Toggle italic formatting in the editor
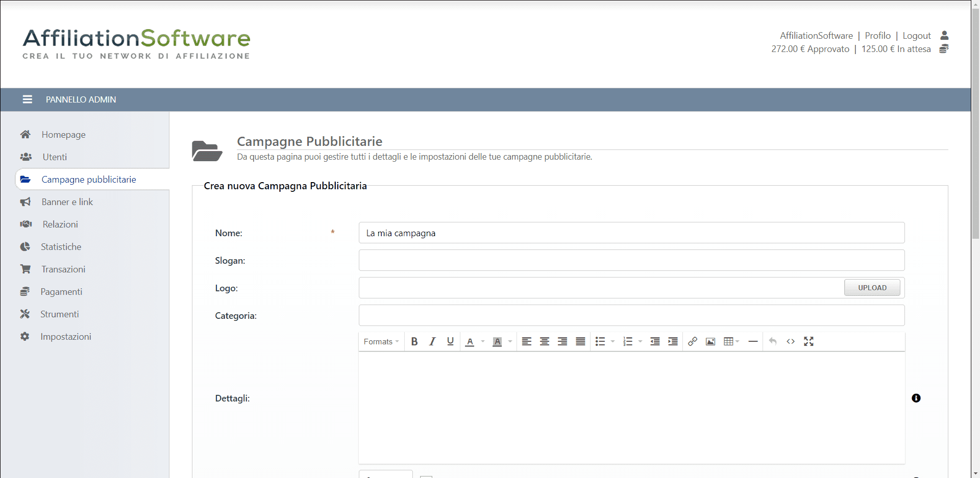Viewport: 980px width, 478px height. point(432,342)
